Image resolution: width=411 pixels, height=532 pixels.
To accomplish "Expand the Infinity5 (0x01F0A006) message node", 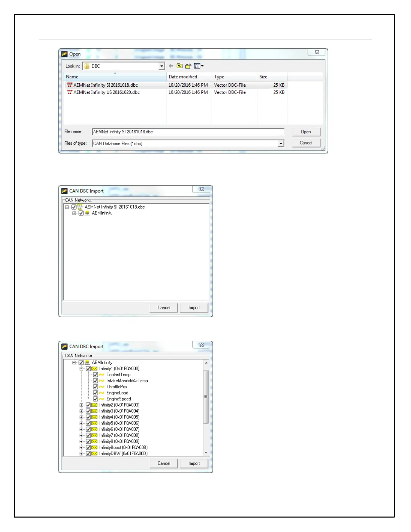I will [81, 423].
